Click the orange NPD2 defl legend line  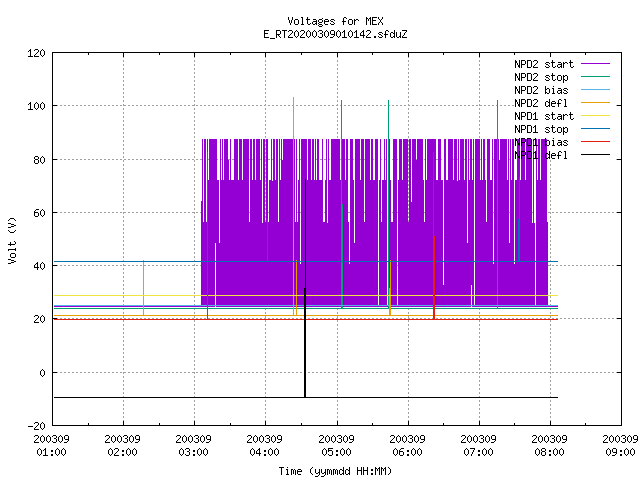coord(595,102)
